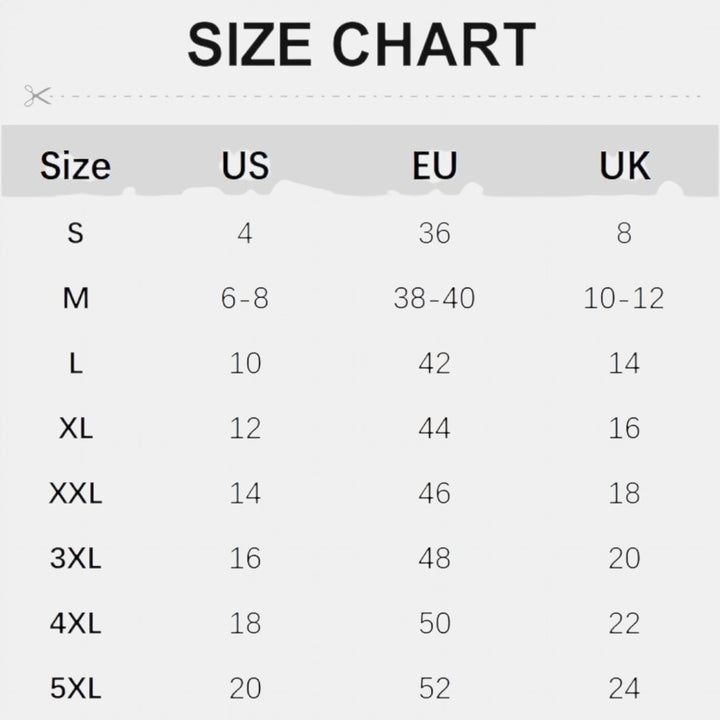The height and width of the screenshot is (720, 720).
Task: Click US value 6-8 for size M
Action: [245, 298]
